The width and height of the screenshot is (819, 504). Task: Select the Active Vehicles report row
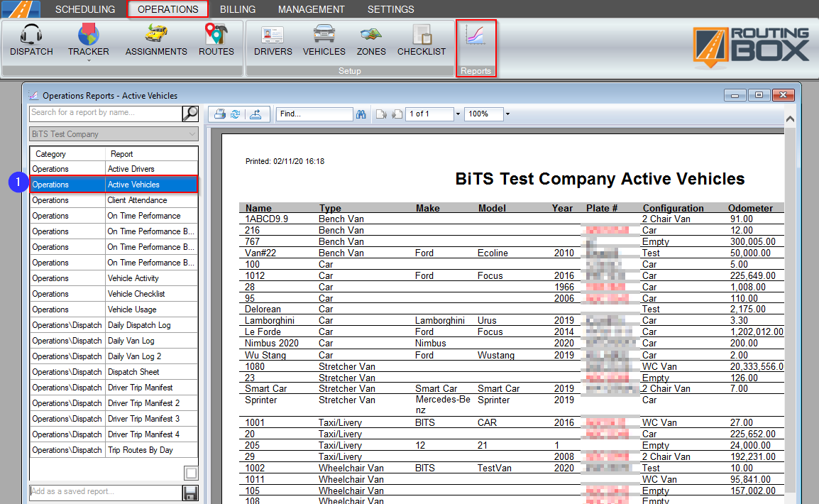click(114, 185)
